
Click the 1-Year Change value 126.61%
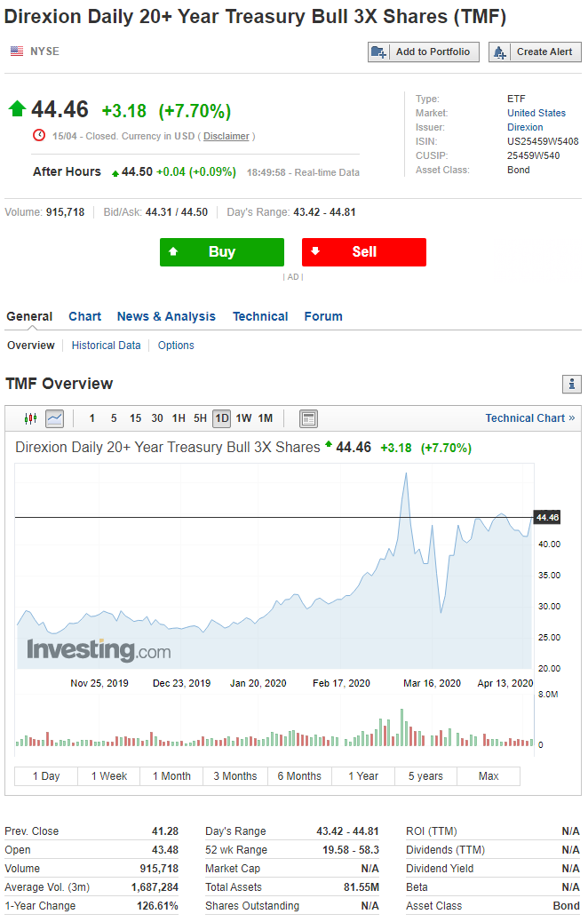pos(157,905)
